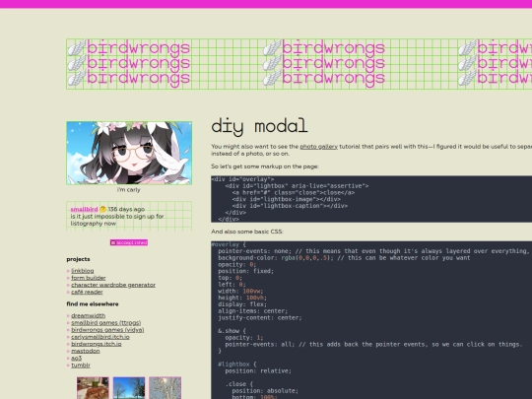Open the form builder project
The height and width of the screenshot is (399, 532).
pos(89,278)
